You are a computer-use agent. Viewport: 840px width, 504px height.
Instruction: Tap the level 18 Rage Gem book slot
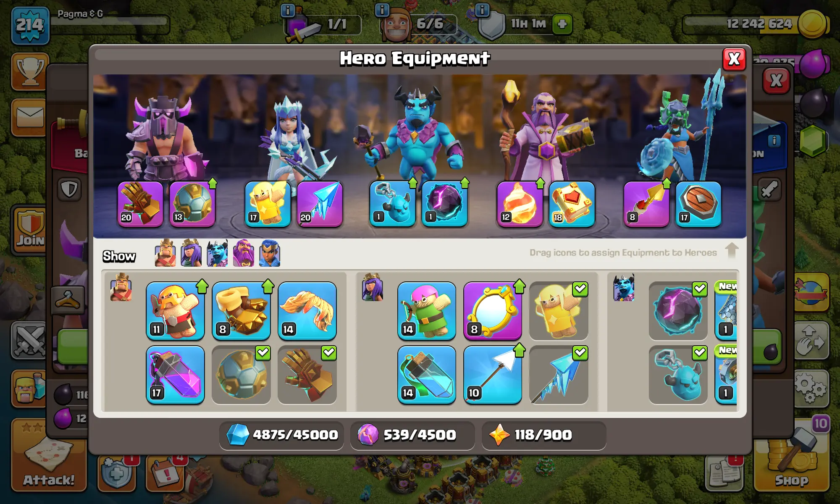(x=572, y=204)
